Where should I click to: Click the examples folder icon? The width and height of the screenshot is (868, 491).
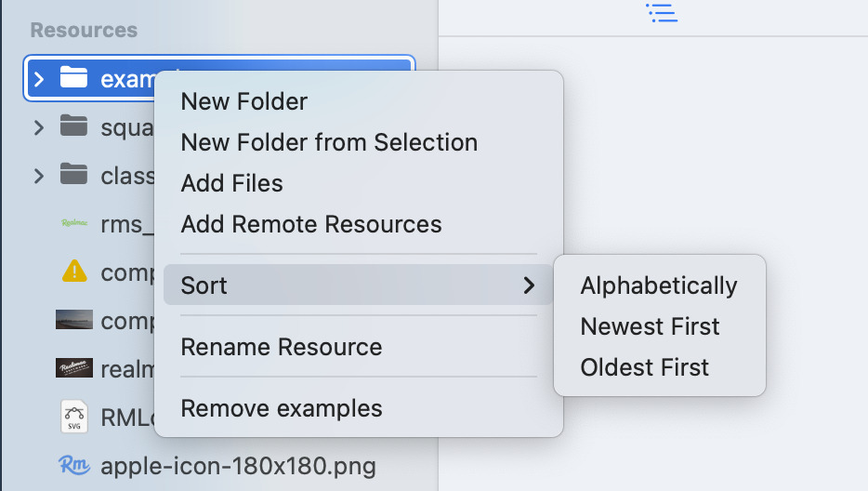(73, 79)
